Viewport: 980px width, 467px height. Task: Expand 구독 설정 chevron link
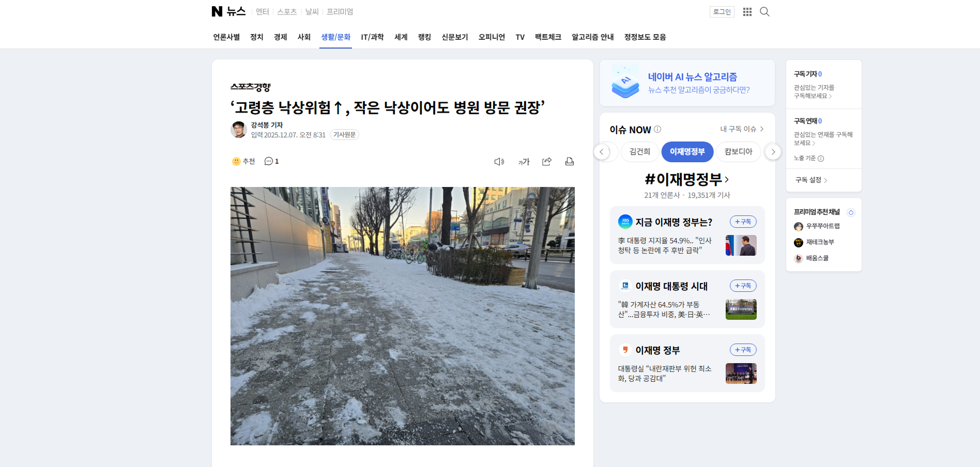811,180
